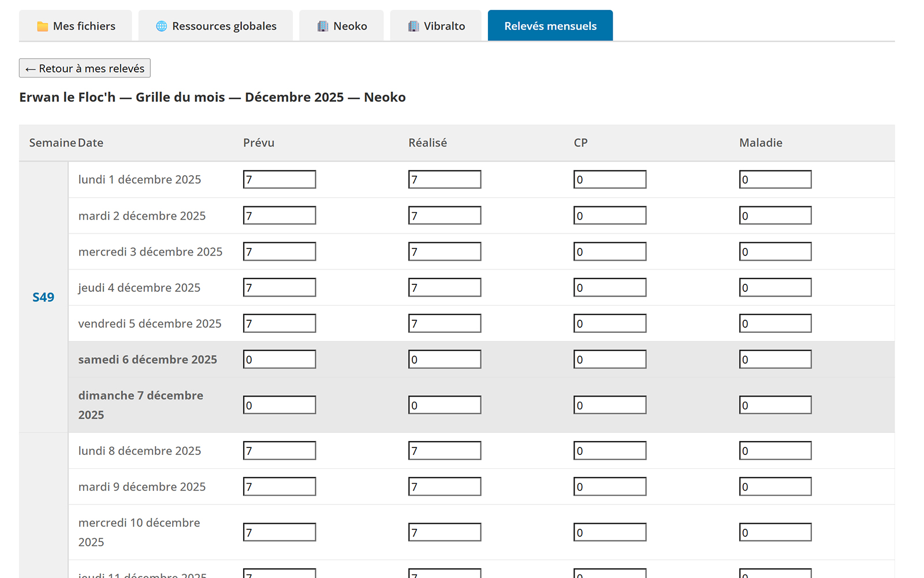The width and height of the screenshot is (924, 578).
Task: Click Maladie field for lundi 8 décembre
Action: tap(776, 450)
